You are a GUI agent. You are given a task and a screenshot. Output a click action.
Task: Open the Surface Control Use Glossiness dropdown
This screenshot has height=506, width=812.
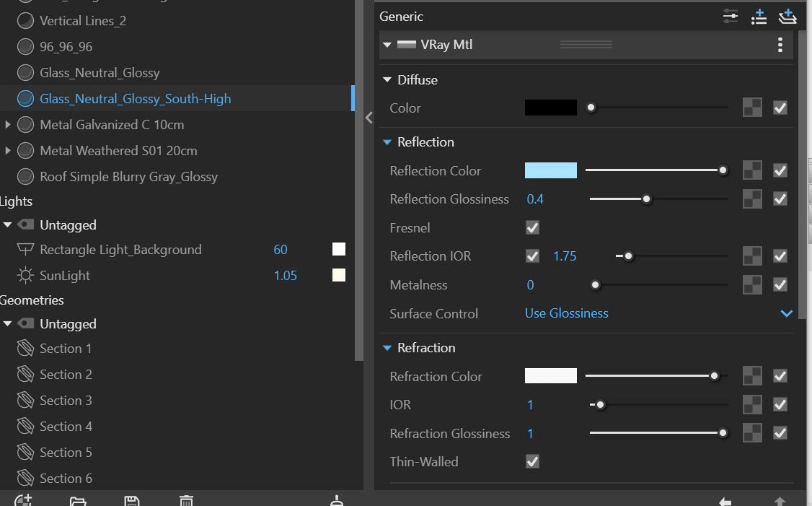(658, 313)
